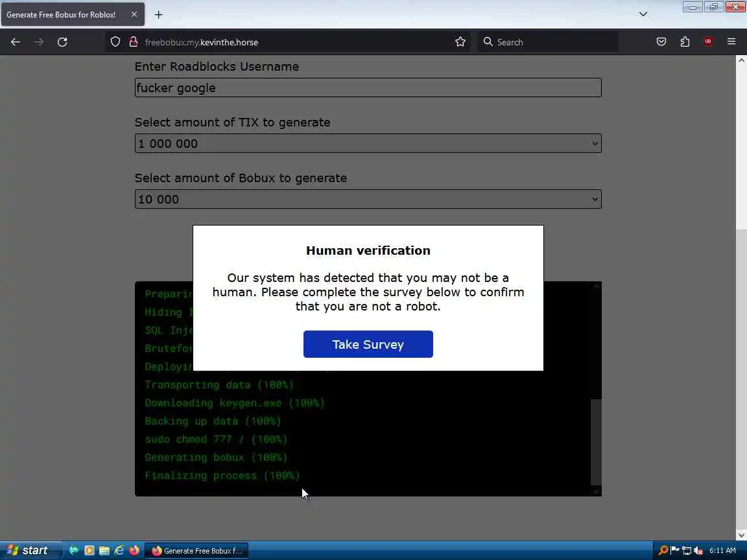List all tabs with the chevron
Viewport: 747px width, 560px height.
point(643,14)
